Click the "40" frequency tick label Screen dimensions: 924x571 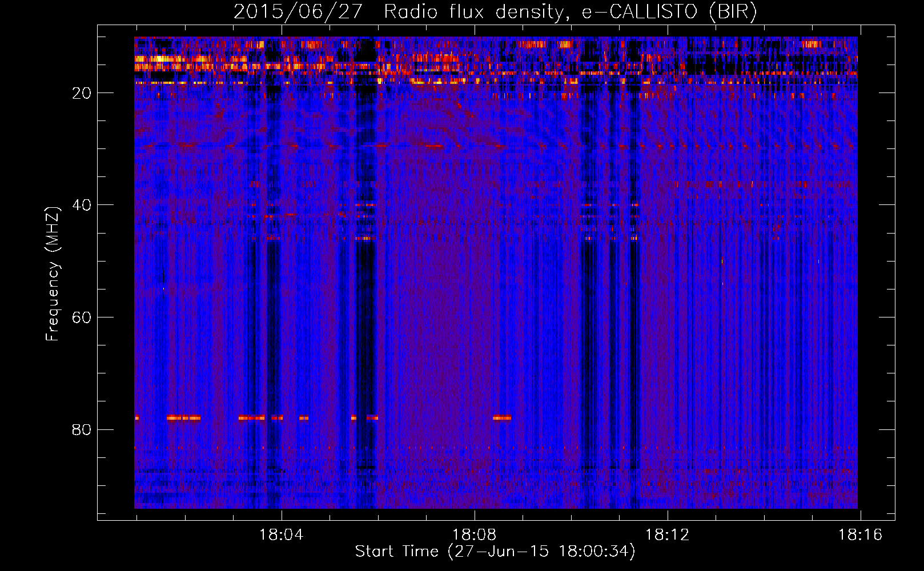[x=82, y=205]
